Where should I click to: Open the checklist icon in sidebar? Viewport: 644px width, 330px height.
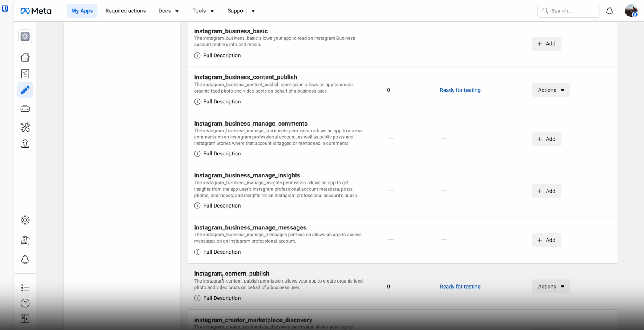click(x=25, y=74)
